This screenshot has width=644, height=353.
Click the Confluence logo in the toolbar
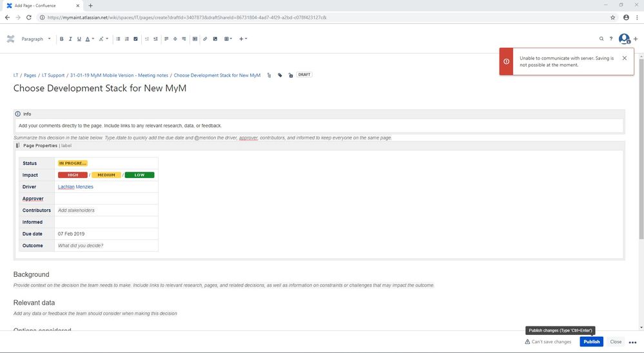(x=11, y=39)
